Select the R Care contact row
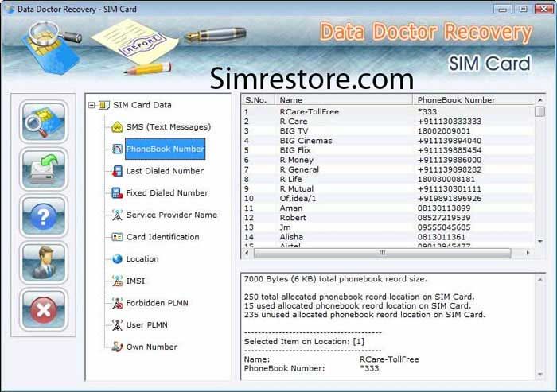The width and height of the screenshot is (557, 392). (x=388, y=122)
